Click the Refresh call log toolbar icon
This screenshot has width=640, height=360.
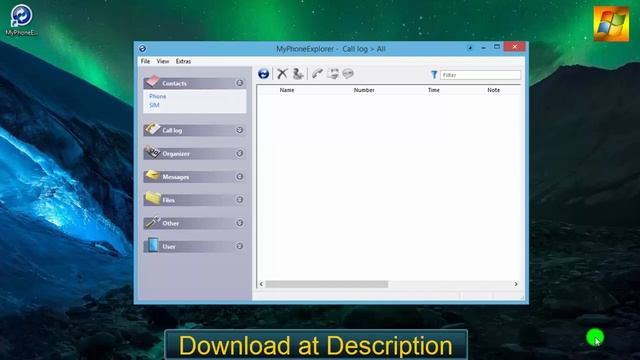click(x=264, y=73)
